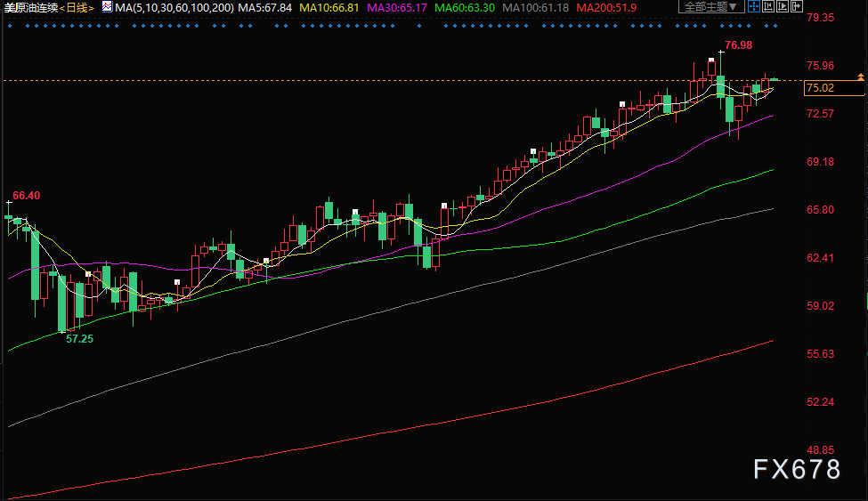
Task: Toggle the blue crosshair cursor icon
Action: [x=754, y=6]
